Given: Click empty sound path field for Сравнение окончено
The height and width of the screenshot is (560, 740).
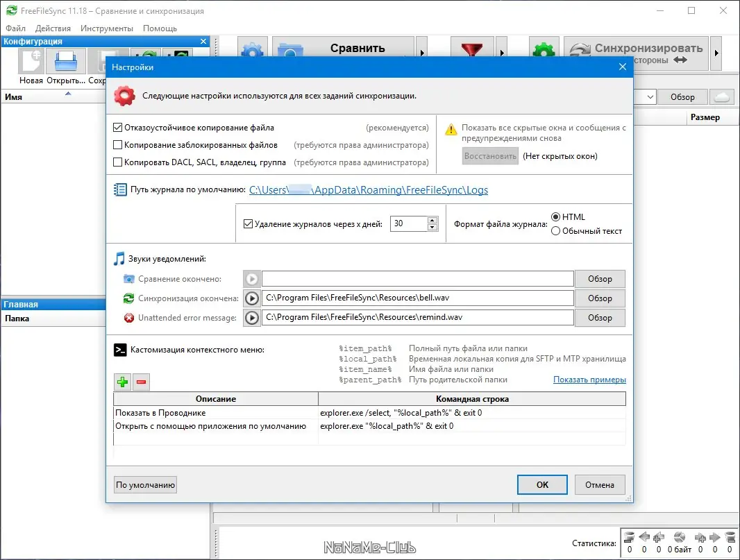Looking at the screenshot, I should 418,279.
